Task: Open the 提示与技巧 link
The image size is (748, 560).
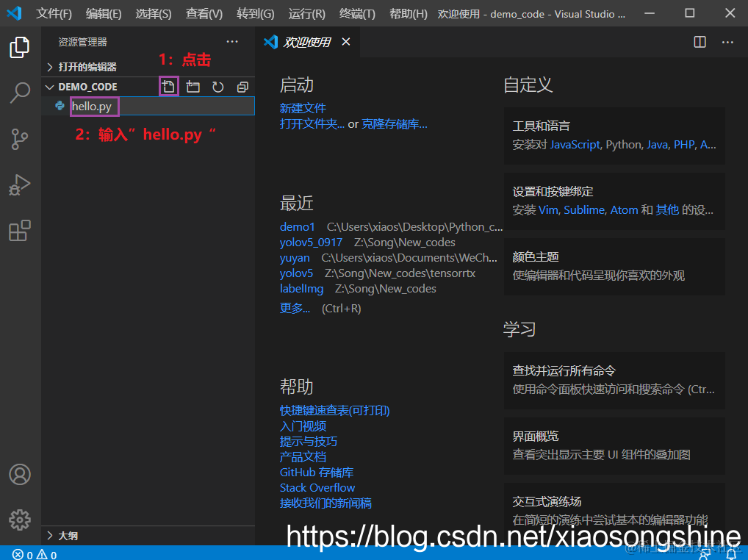Action: (309, 441)
